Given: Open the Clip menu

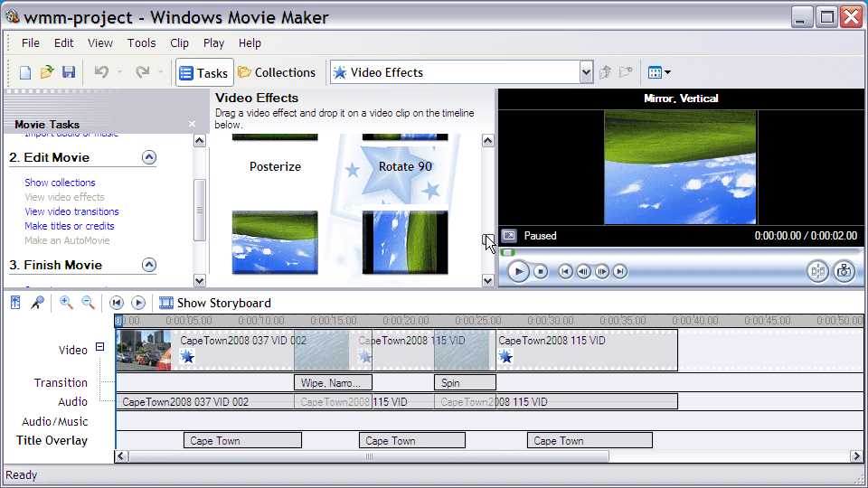Looking at the screenshot, I should tap(179, 43).
